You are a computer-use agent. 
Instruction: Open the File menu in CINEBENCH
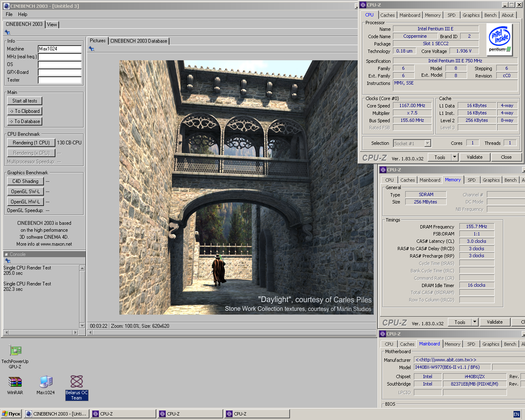[9, 14]
